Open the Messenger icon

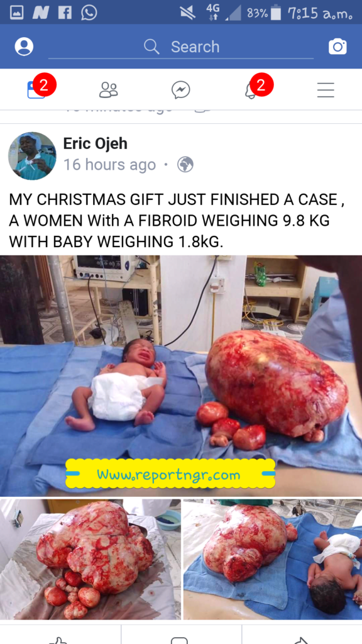(180, 89)
